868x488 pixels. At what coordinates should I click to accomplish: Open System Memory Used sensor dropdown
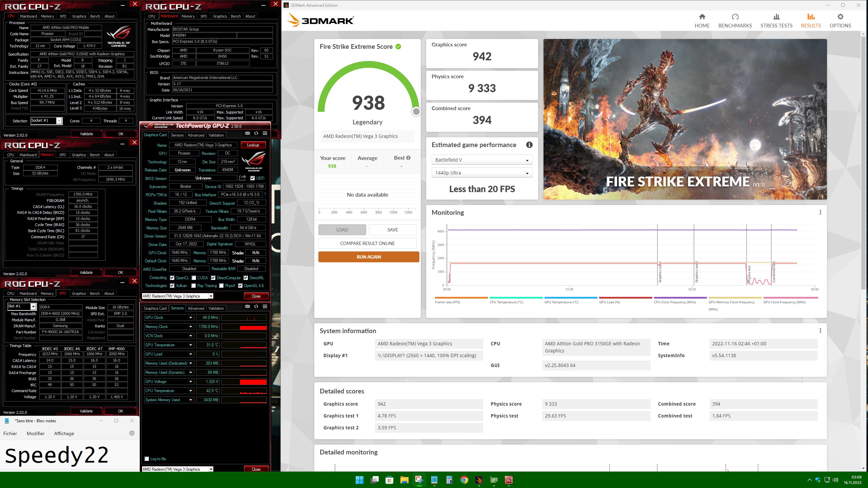(191, 400)
